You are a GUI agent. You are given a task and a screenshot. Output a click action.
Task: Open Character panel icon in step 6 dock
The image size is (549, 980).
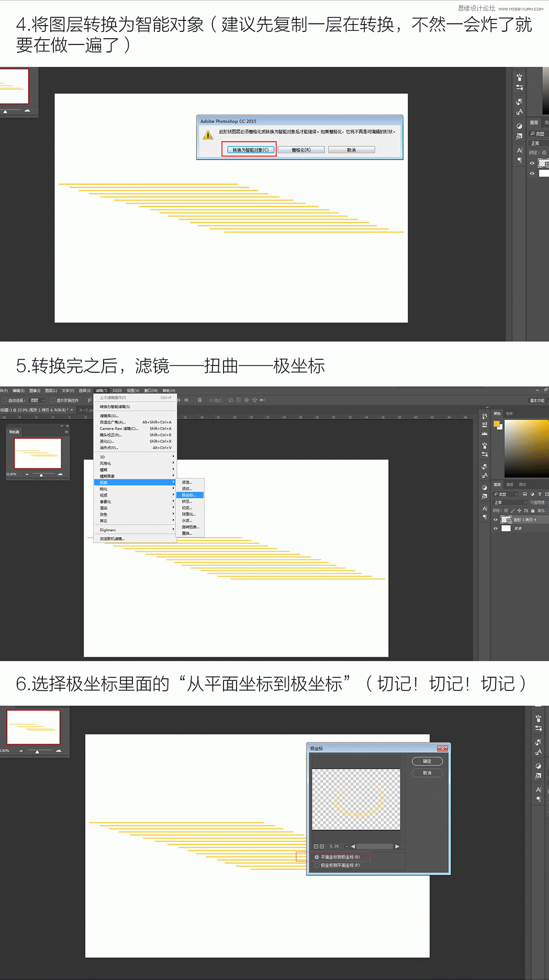click(538, 790)
